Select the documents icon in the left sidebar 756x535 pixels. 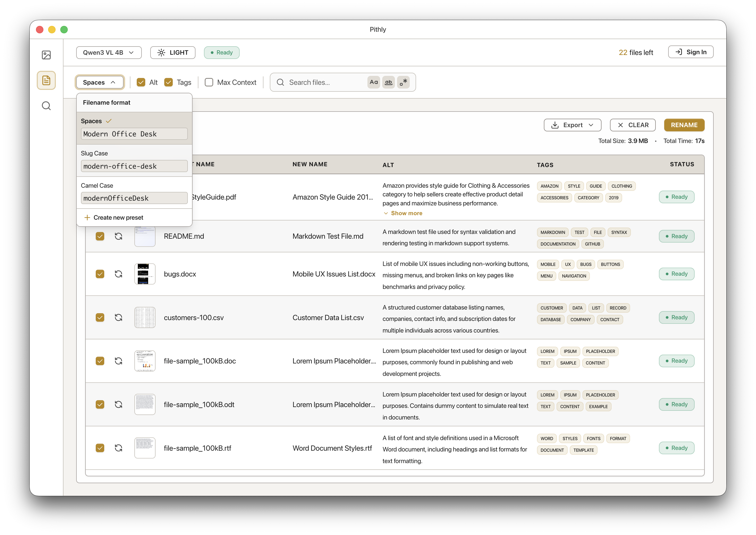coord(46,80)
